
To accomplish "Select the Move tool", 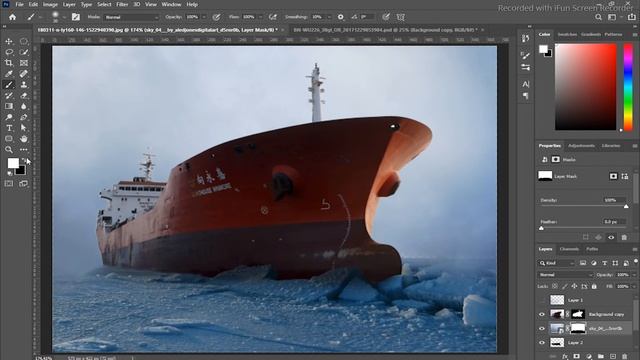I will (9, 41).
